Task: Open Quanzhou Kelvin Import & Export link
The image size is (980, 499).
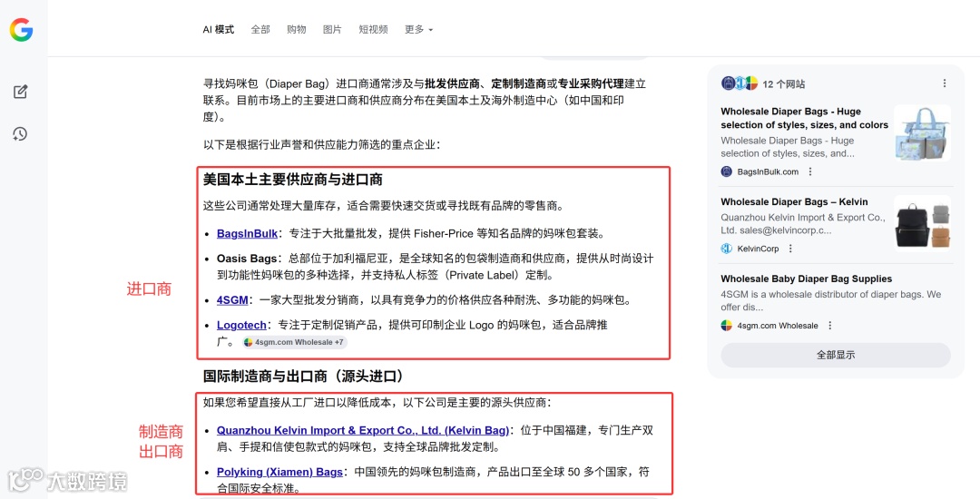Action: [364, 431]
